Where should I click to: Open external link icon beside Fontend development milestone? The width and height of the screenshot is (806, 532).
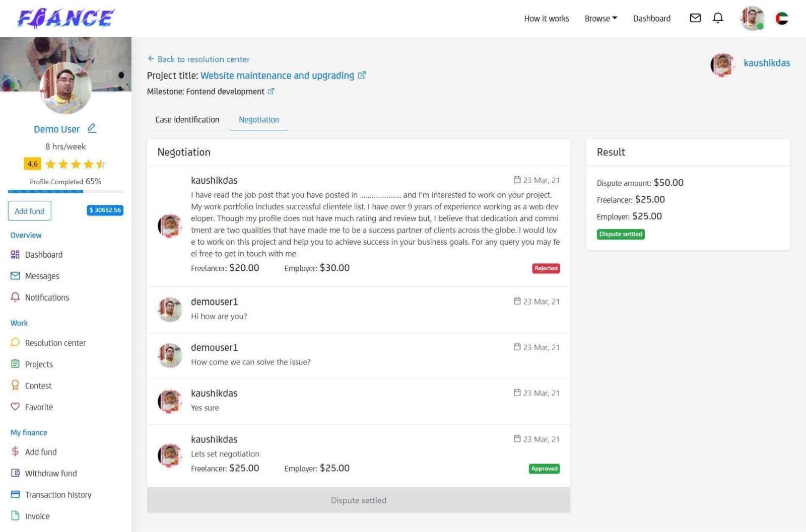coord(271,91)
